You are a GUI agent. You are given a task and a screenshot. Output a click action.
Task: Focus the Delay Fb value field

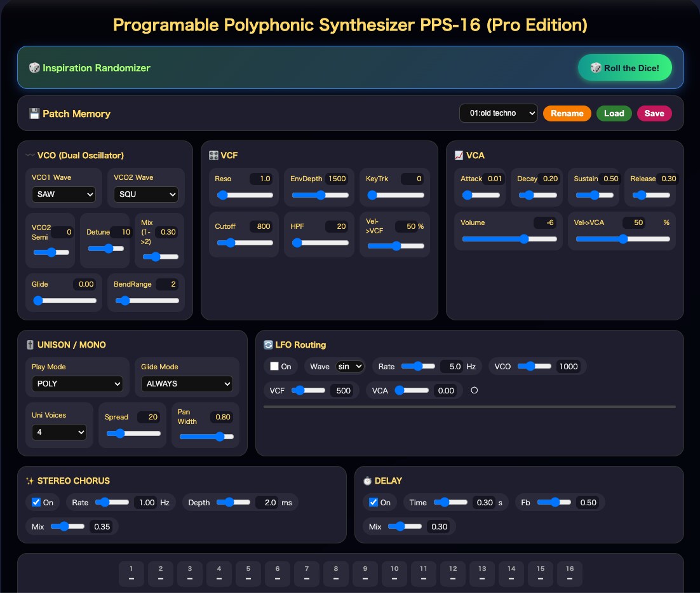[588, 502]
